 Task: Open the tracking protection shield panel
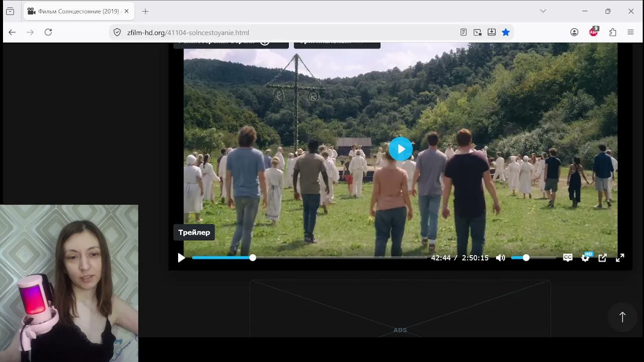(x=117, y=32)
